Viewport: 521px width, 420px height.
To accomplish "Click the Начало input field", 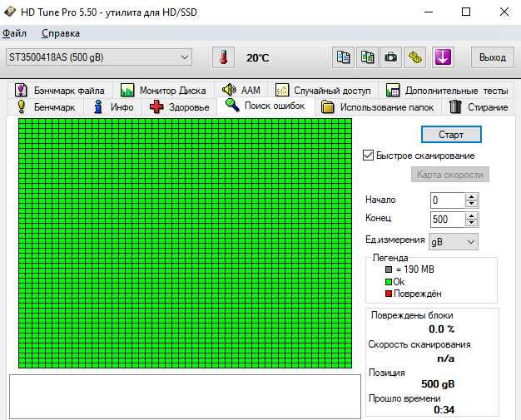I will [x=448, y=200].
